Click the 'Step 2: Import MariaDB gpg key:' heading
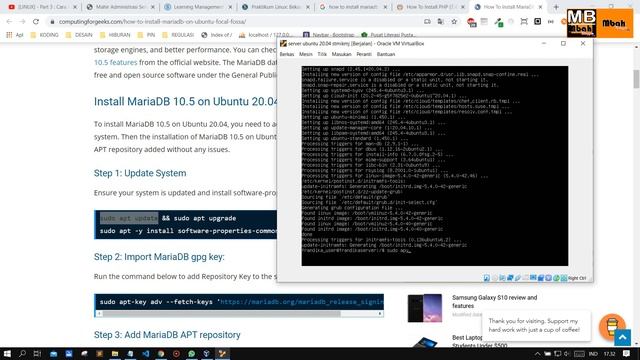This screenshot has height=360, width=640. (159, 257)
